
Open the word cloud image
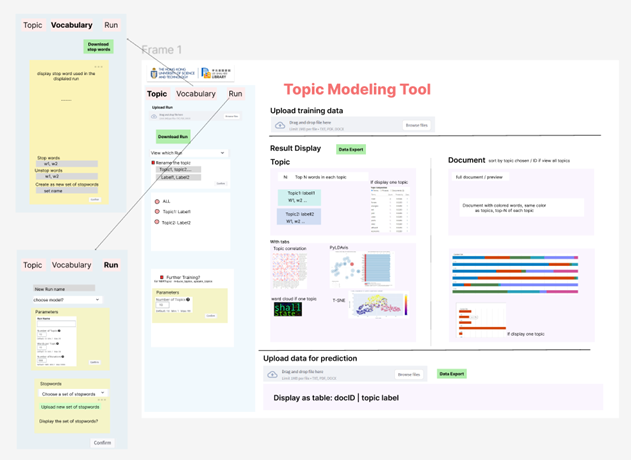pyautogui.click(x=287, y=309)
